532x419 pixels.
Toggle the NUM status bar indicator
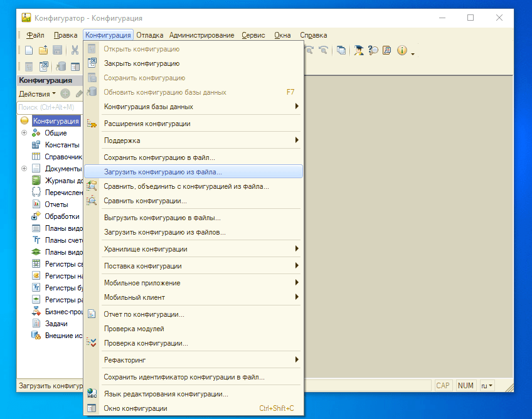[465, 386]
